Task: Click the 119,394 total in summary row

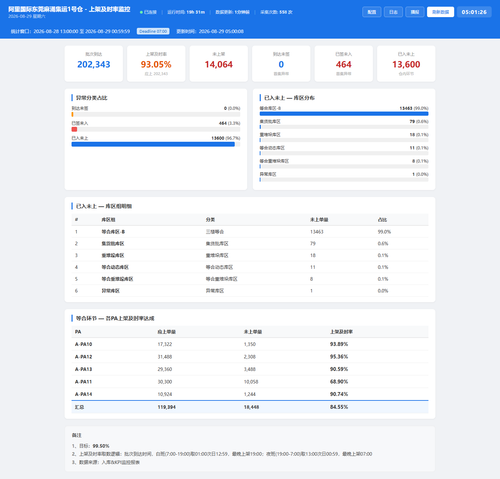Action: (166, 407)
